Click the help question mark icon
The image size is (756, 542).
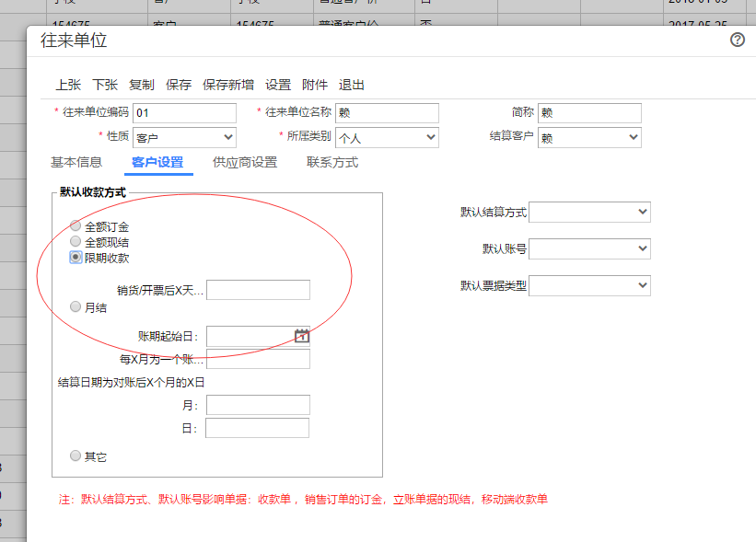[x=737, y=40]
